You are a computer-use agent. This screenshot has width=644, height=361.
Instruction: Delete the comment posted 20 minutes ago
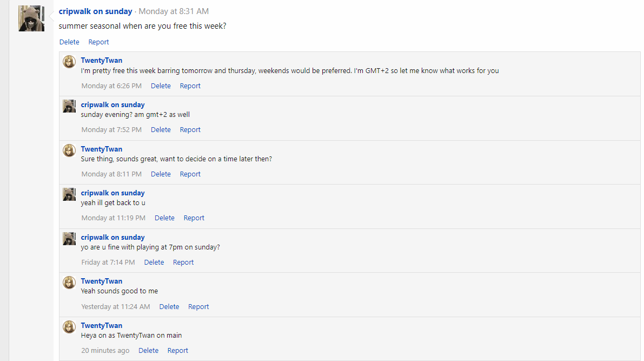(x=148, y=351)
